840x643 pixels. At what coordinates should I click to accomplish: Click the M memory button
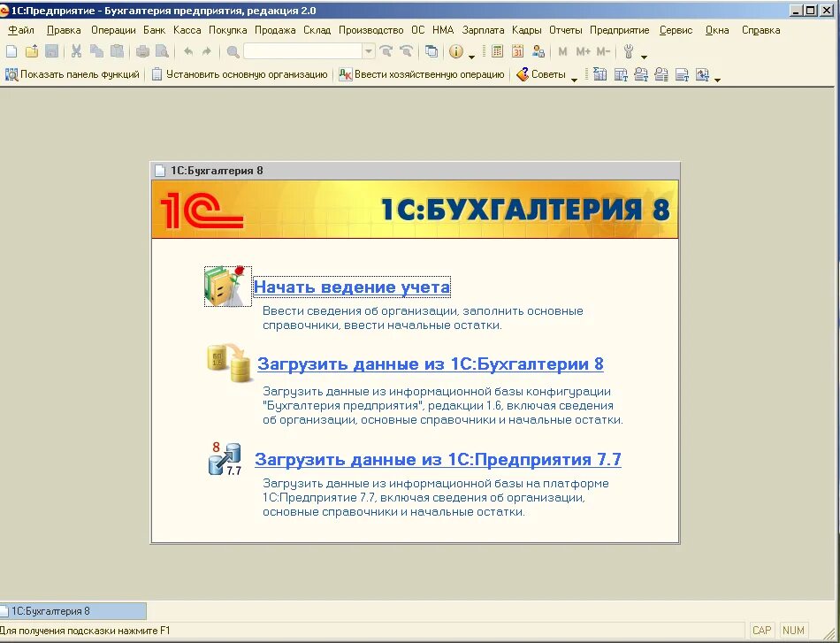pyautogui.click(x=562, y=51)
